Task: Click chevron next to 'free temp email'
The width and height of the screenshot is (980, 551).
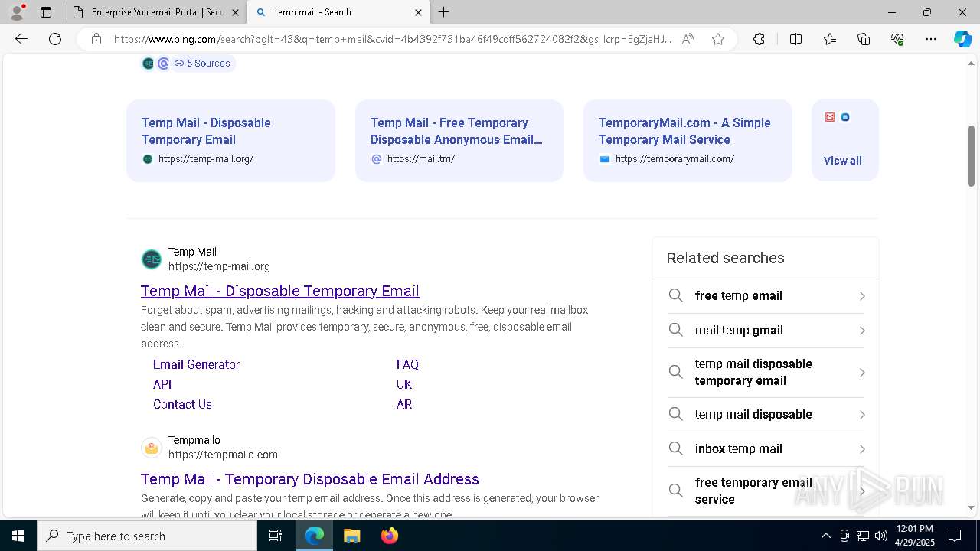Action: click(x=862, y=296)
